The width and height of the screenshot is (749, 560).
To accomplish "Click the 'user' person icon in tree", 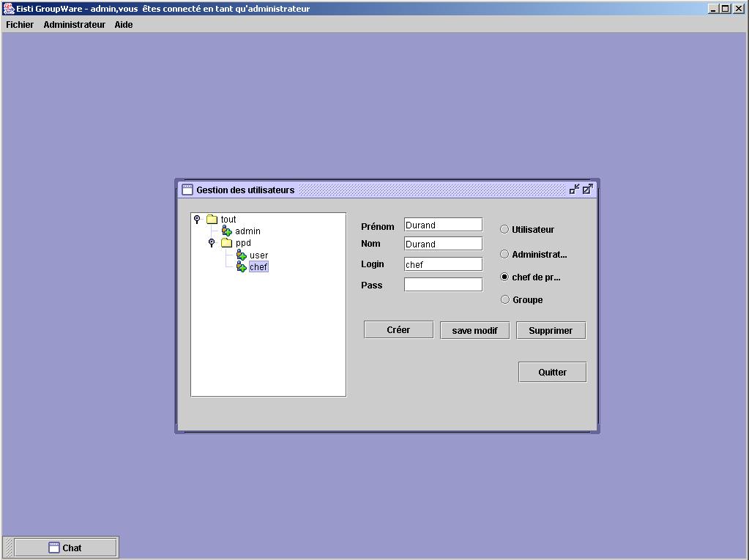I will [x=242, y=255].
